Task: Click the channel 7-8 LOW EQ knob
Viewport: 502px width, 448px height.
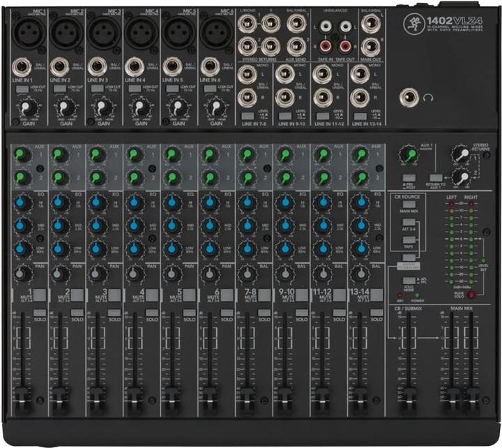Action: click(247, 248)
